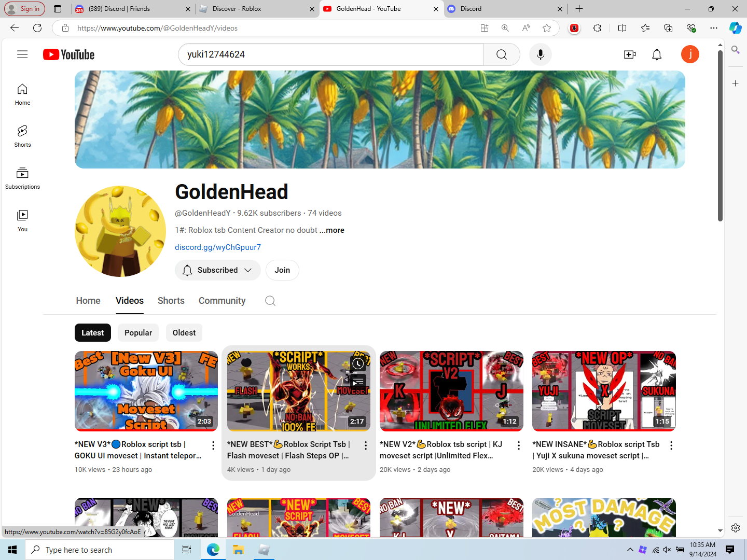
Task: Open the account avatar menu
Action: tap(690, 54)
